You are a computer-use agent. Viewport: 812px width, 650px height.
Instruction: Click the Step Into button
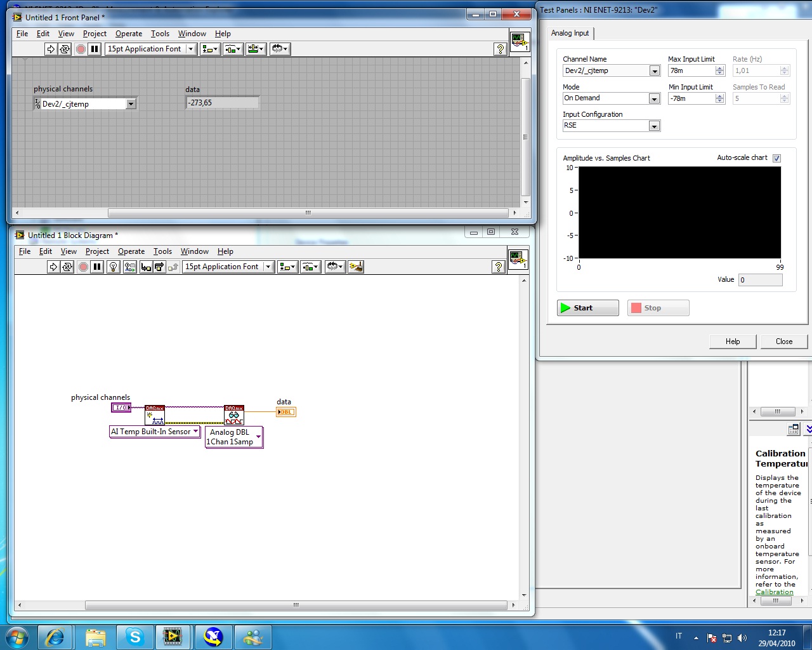coord(146,267)
